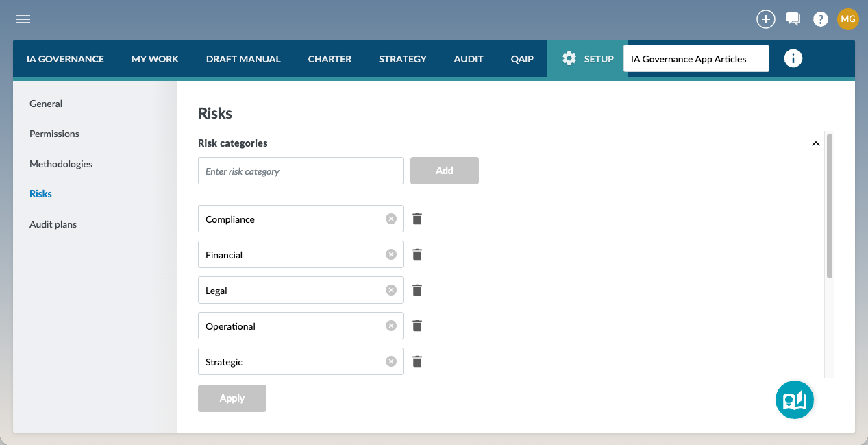868x445 pixels.
Task: Open the QAIP tab
Action: click(522, 59)
